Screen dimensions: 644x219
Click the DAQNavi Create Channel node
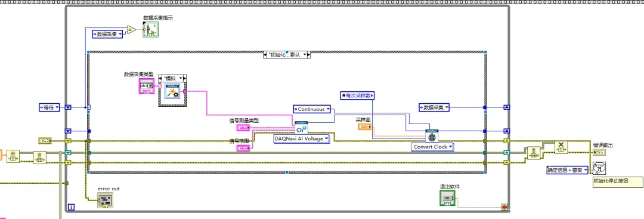[301, 127]
